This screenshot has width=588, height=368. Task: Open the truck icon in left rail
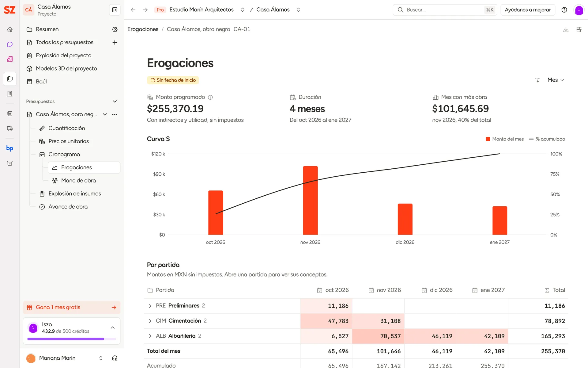(x=10, y=128)
